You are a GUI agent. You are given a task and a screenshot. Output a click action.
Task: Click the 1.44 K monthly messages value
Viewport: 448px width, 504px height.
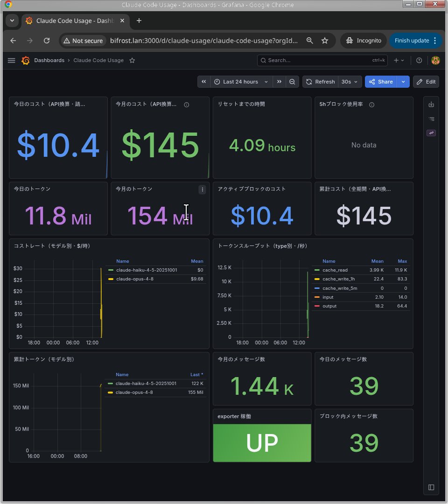click(x=262, y=386)
